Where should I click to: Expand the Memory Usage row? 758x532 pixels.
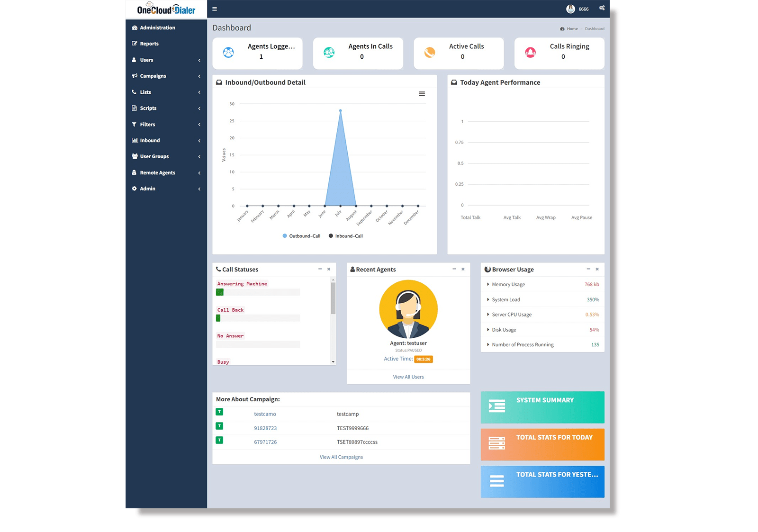coord(508,285)
